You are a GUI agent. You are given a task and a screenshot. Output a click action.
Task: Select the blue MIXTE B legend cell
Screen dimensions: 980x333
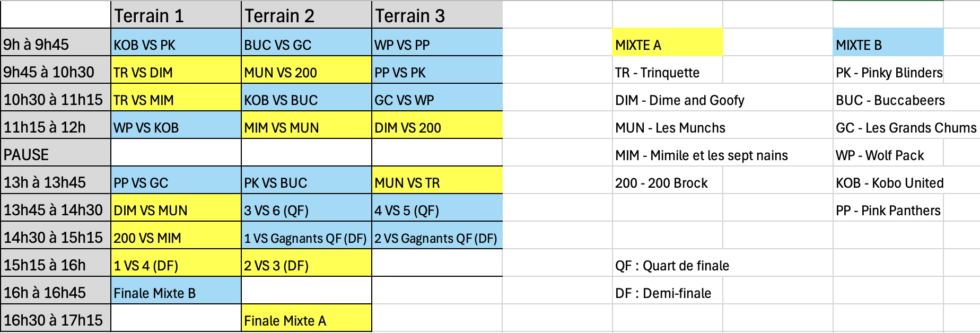pos(888,42)
